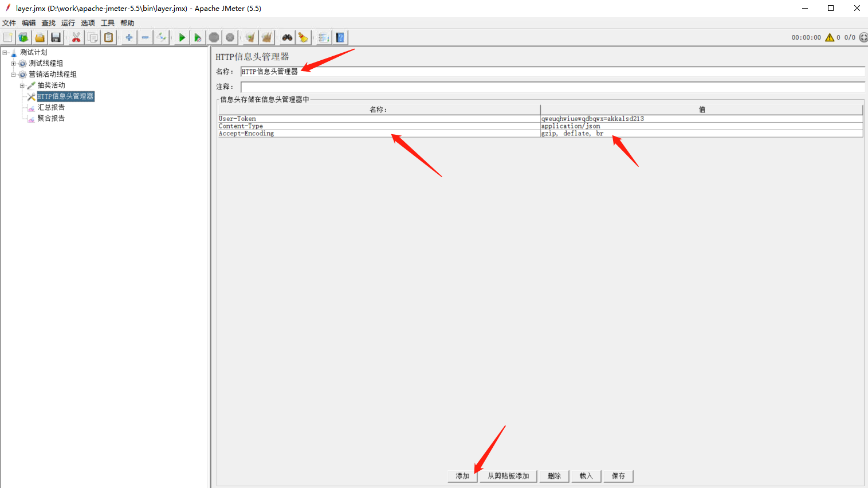The image size is (868, 488).
Task: Click the application/json value cell
Action: [702, 126]
